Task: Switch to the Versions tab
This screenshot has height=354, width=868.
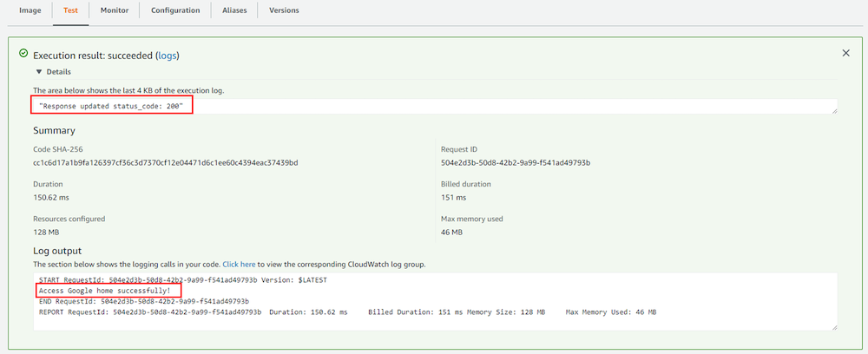Action: (x=284, y=10)
